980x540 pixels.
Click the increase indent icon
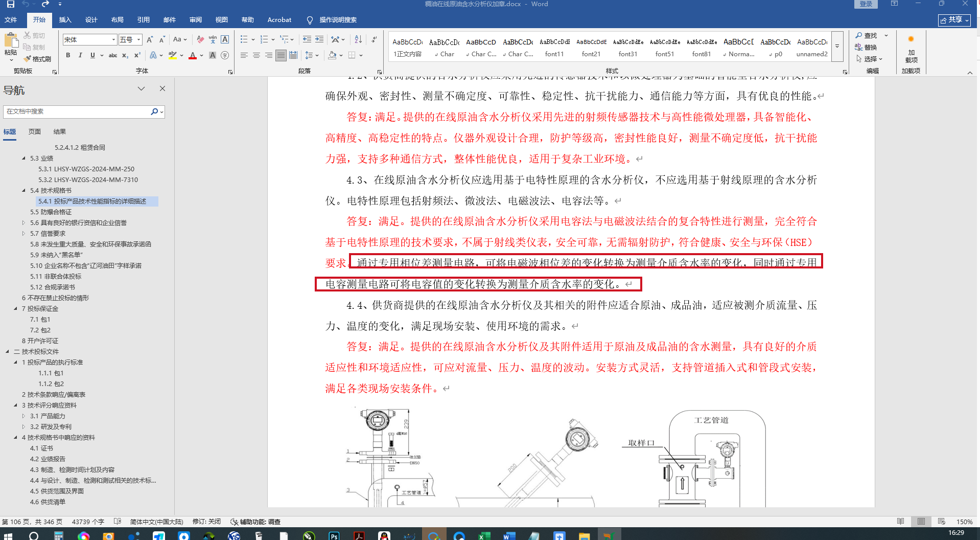click(x=319, y=39)
